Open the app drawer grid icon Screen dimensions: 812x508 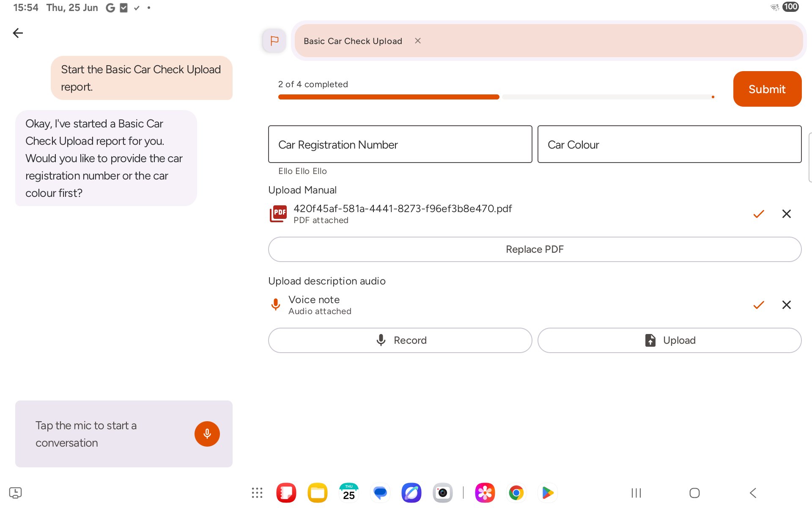(257, 493)
